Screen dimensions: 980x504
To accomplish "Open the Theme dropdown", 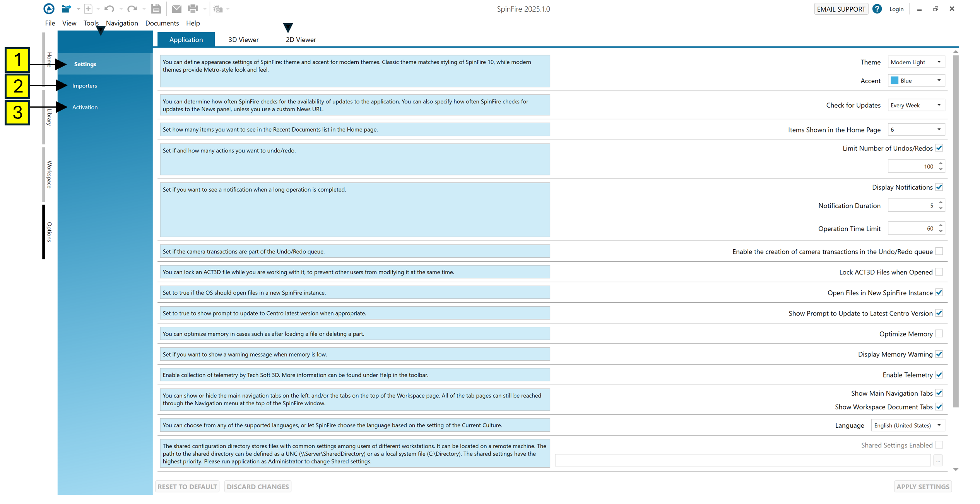I will pyautogui.click(x=916, y=62).
